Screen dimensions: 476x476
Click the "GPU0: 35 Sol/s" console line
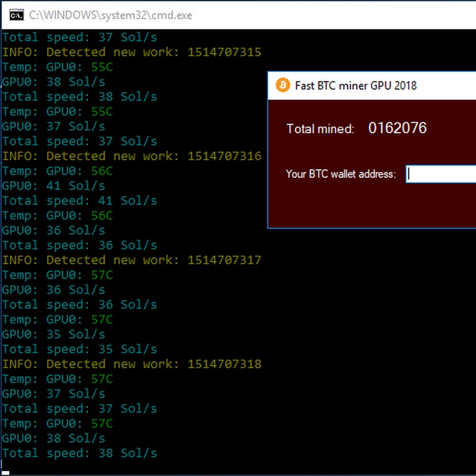(x=53, y=334)
